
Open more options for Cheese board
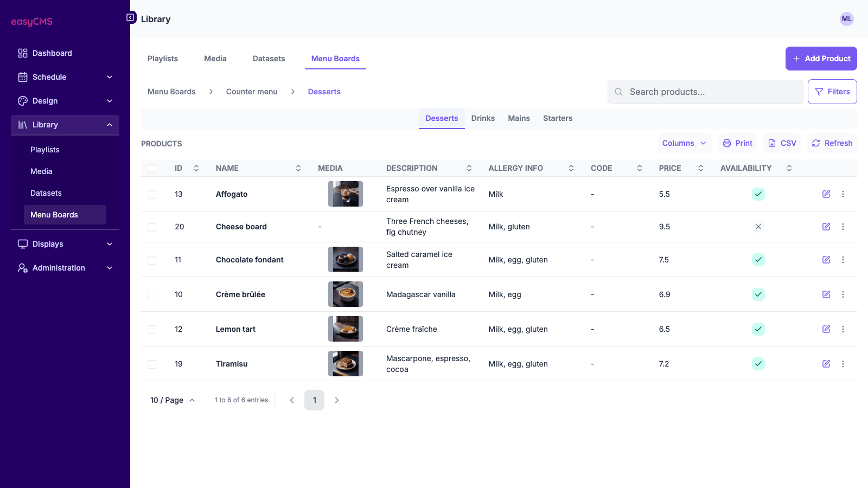(843, 227)
